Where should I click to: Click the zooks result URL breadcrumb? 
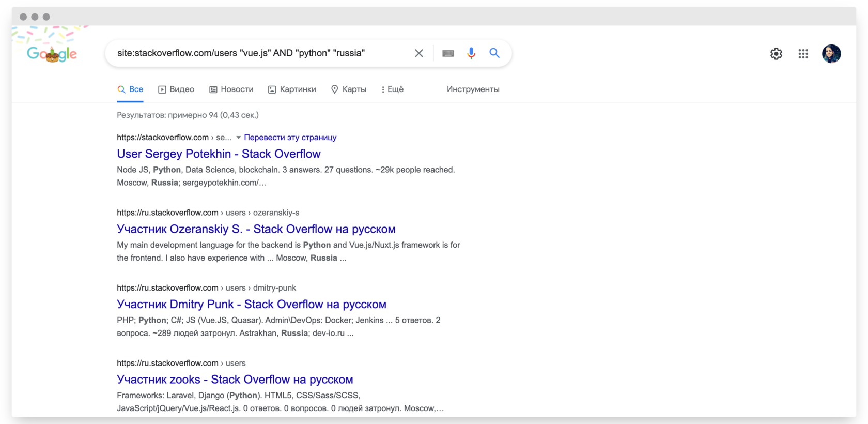181,363
